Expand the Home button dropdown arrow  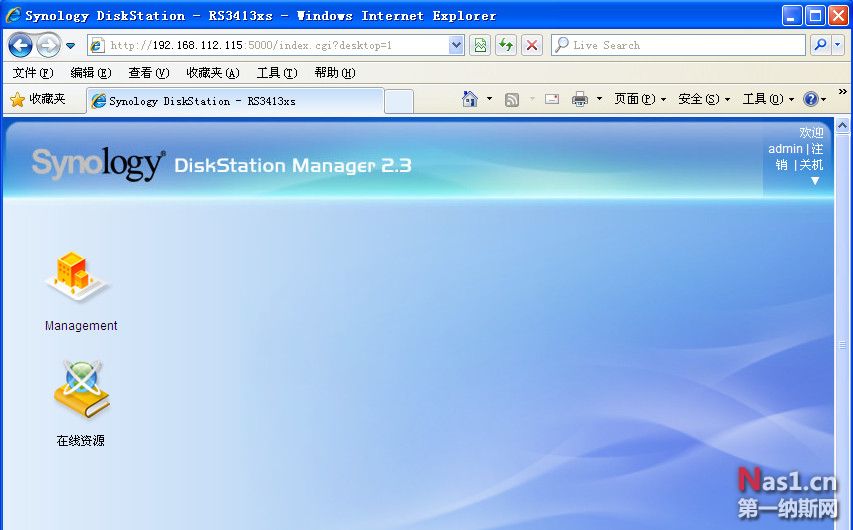(489, 99)
